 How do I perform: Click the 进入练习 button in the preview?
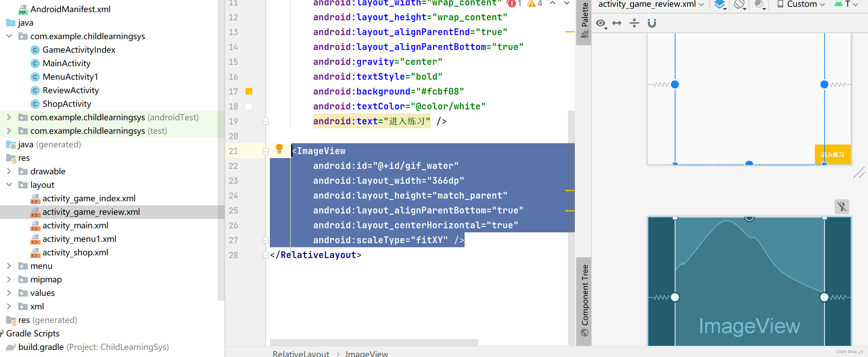pos(832,154)
